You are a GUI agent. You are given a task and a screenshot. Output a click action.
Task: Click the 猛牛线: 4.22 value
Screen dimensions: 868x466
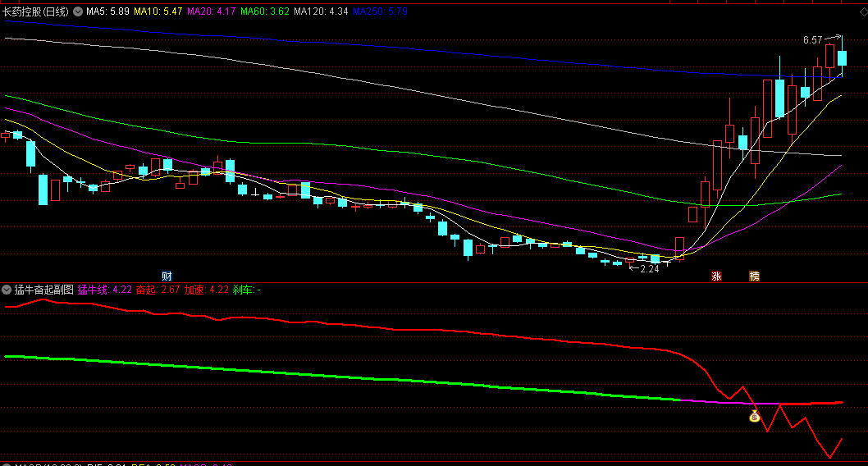point(105,290)
